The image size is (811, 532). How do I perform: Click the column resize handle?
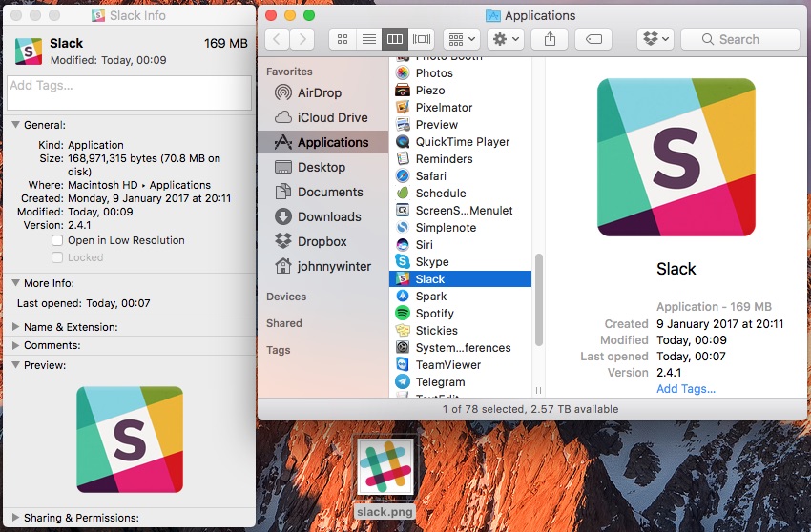[x=538, y=390]
